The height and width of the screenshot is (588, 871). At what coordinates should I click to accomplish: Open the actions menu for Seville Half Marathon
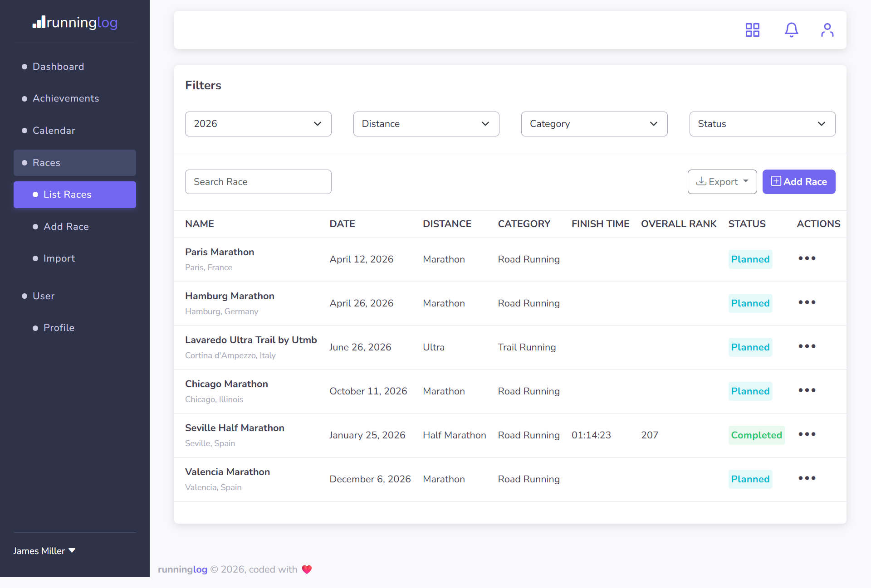click(x=807, y=434)
